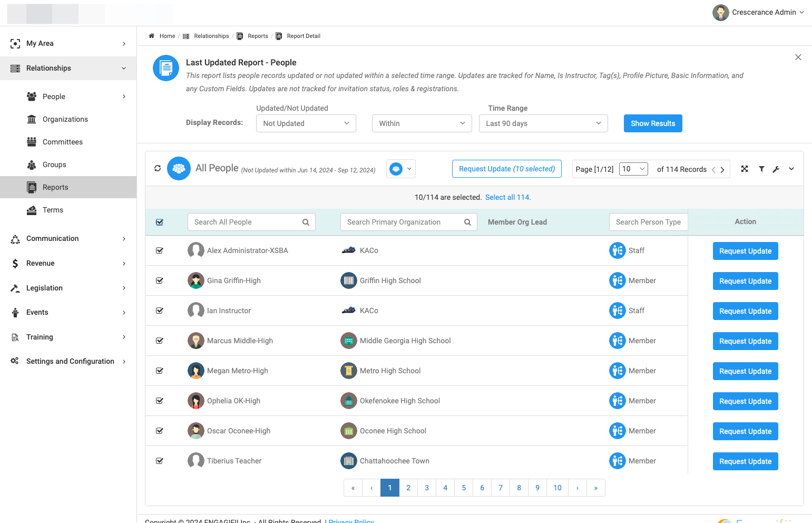Viewport: 812px width, 523px height.
Task: Click the Search Person Type field
Action: pos(649,222)
